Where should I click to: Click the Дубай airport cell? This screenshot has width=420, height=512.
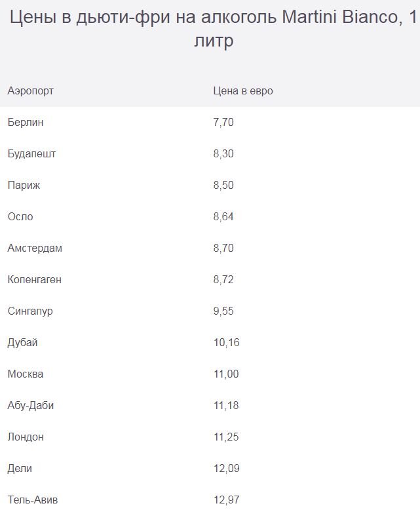[22, 342]
